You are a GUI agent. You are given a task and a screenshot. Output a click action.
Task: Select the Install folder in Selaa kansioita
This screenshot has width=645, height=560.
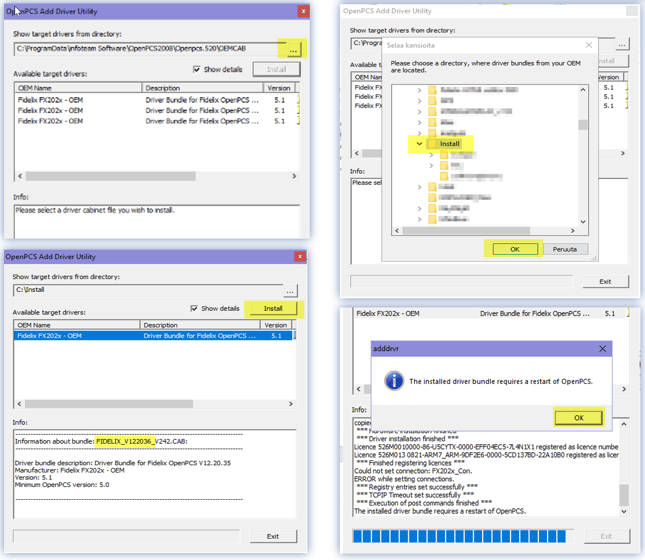[x=449, y=144]
